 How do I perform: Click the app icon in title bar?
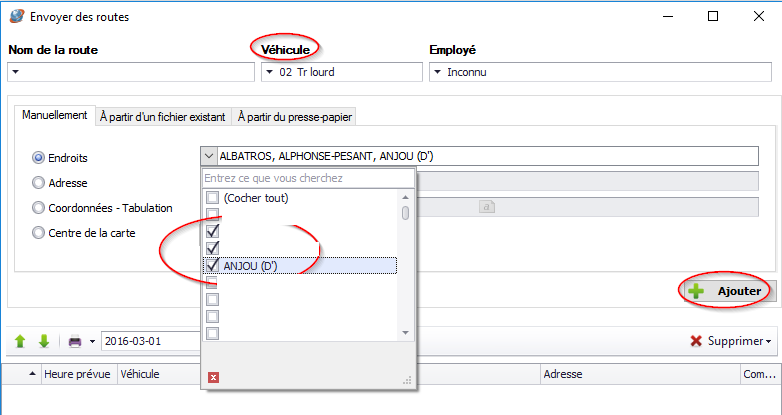point(16,17)
